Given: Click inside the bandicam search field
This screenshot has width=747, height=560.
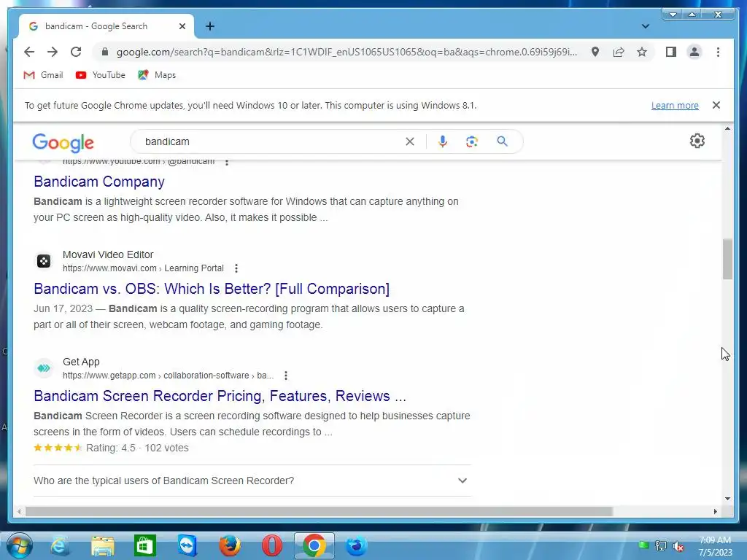Looking at the screenshot, I should tap(271, 141).
